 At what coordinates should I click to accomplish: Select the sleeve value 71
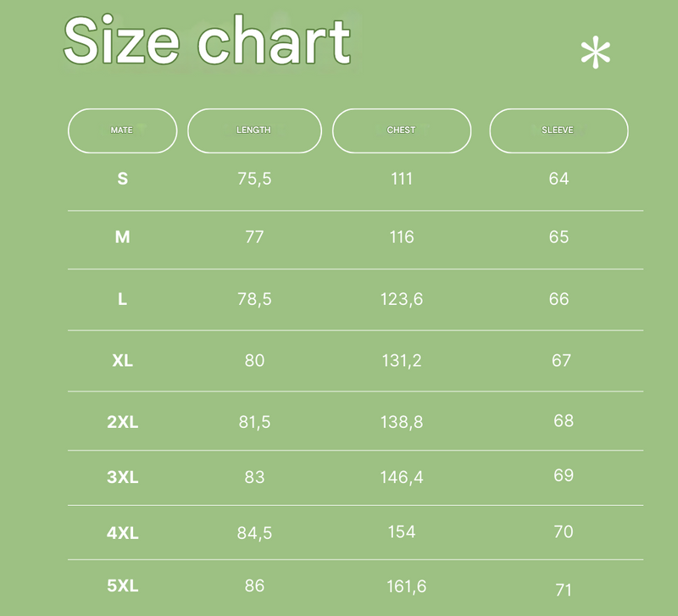click(564, 590)
